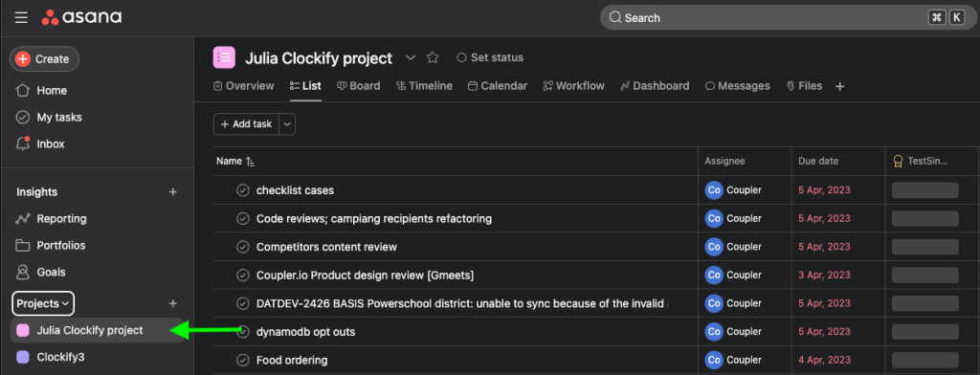Switch to the Workflow tab
Image resolution: width=980 pixels, height=375 pixels.
coord(574,86)
